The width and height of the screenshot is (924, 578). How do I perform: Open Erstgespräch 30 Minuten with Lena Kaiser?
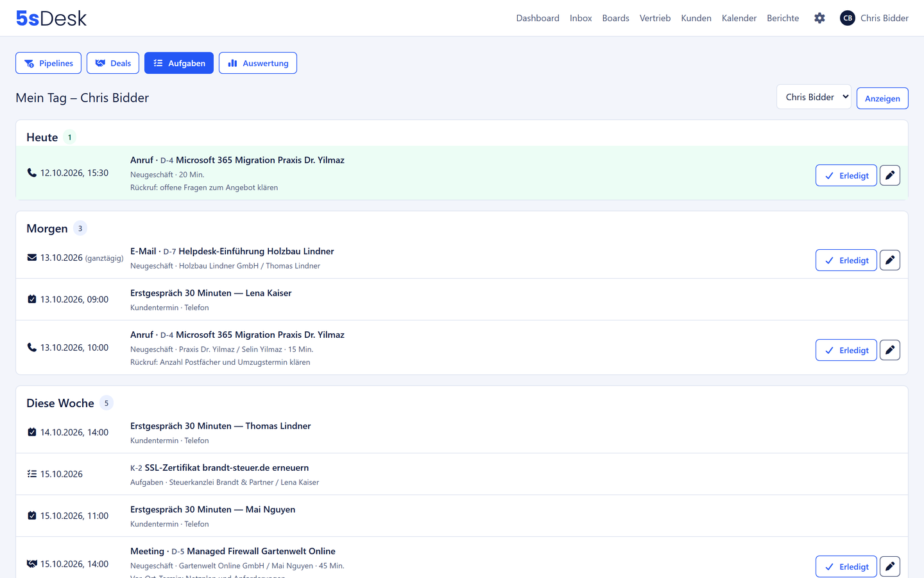point(210,293)
